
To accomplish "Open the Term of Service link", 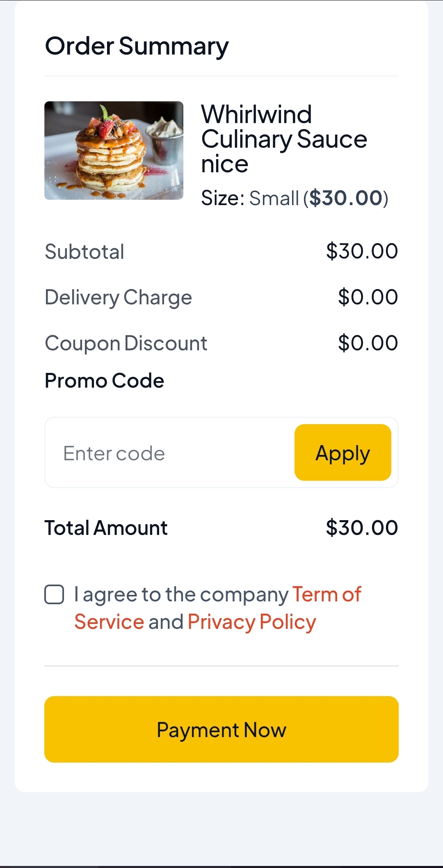I will pos(218,608).
